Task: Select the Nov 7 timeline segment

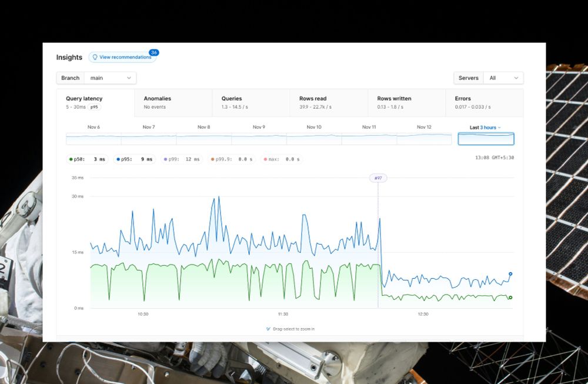Action: [x=149, y=139]
